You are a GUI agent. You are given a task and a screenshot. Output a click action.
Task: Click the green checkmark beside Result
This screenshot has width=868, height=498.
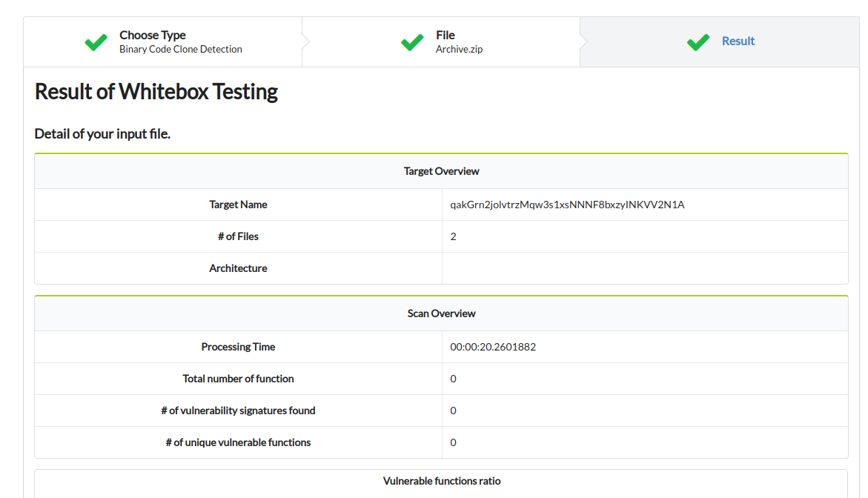click(x=698, y=42)
